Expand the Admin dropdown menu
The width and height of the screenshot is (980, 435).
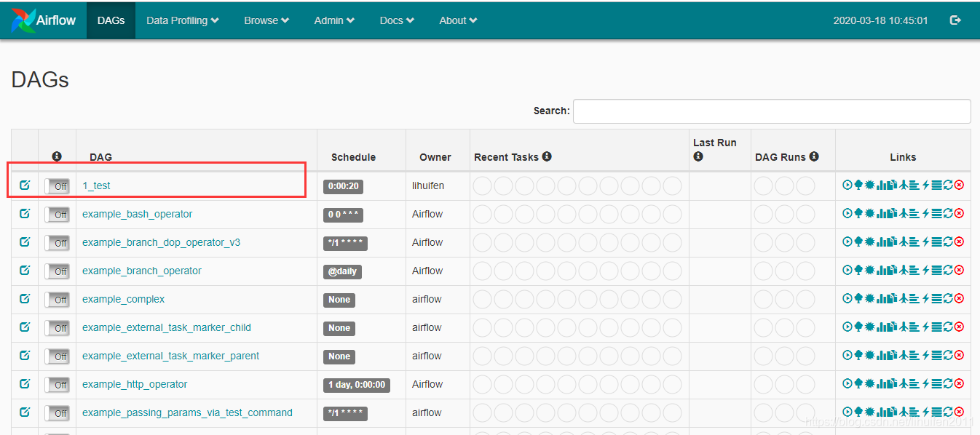coord(334,20)
